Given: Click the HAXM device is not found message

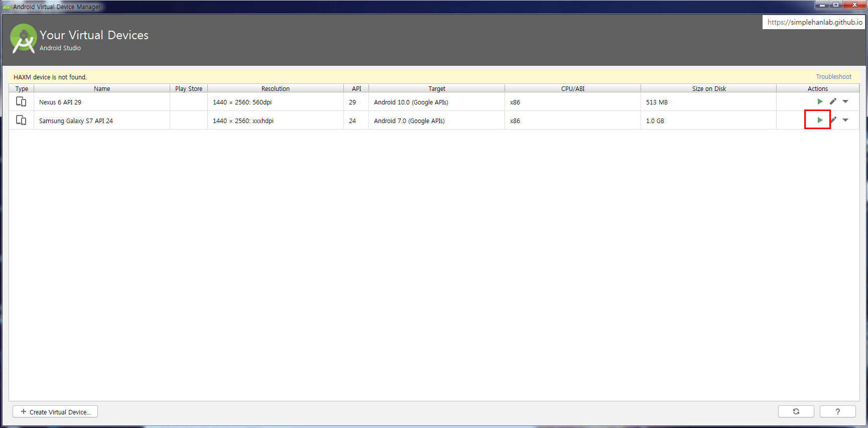Looking at the screenshot, I should pyautogui.click(x=50, y=77).
